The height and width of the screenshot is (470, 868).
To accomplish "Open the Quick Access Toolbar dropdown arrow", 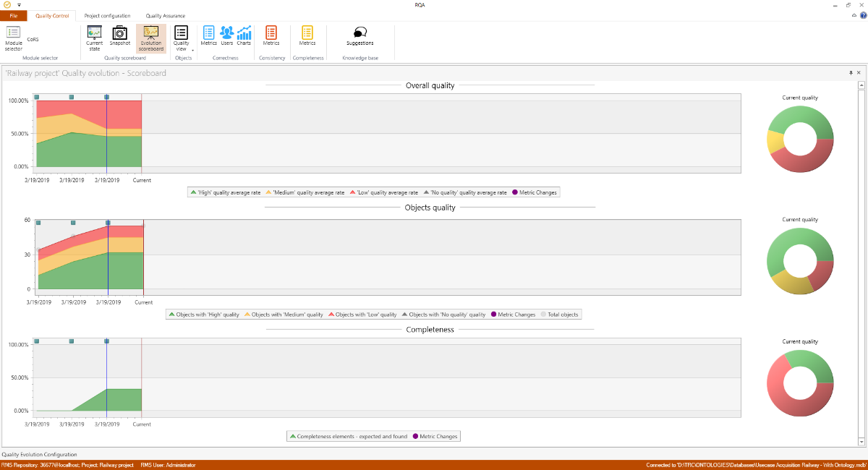I will (x=19, y=5).
